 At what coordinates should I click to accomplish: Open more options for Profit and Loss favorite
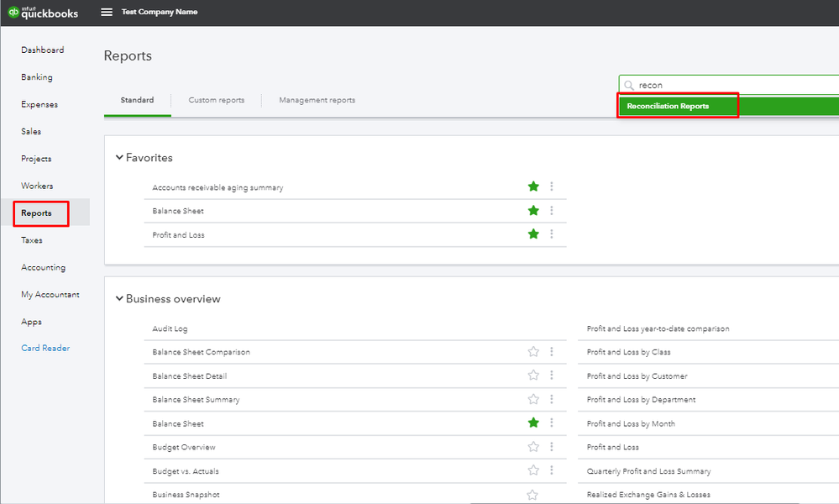552,234
